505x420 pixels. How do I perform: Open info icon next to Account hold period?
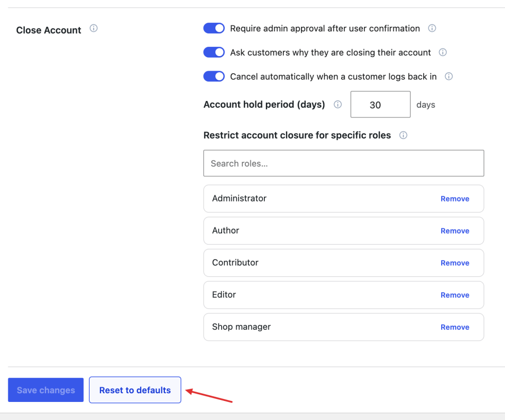(x=338, y=104)
